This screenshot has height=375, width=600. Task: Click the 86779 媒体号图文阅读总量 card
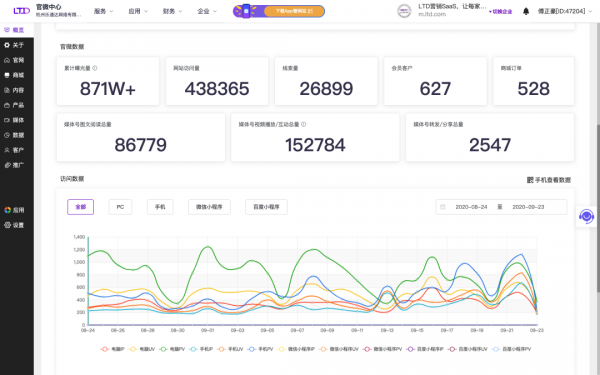(x=141, y=137)
